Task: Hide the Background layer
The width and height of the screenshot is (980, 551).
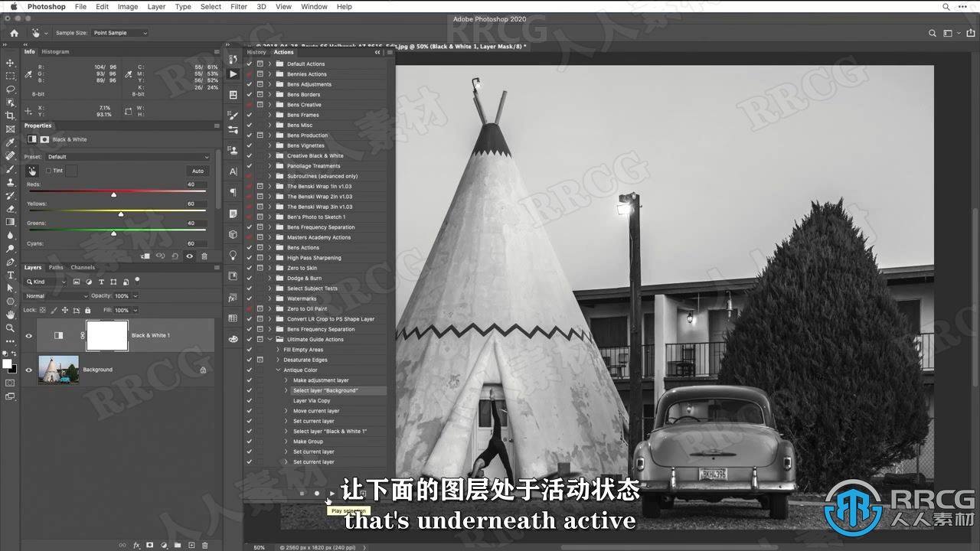Action: [28, 370]
